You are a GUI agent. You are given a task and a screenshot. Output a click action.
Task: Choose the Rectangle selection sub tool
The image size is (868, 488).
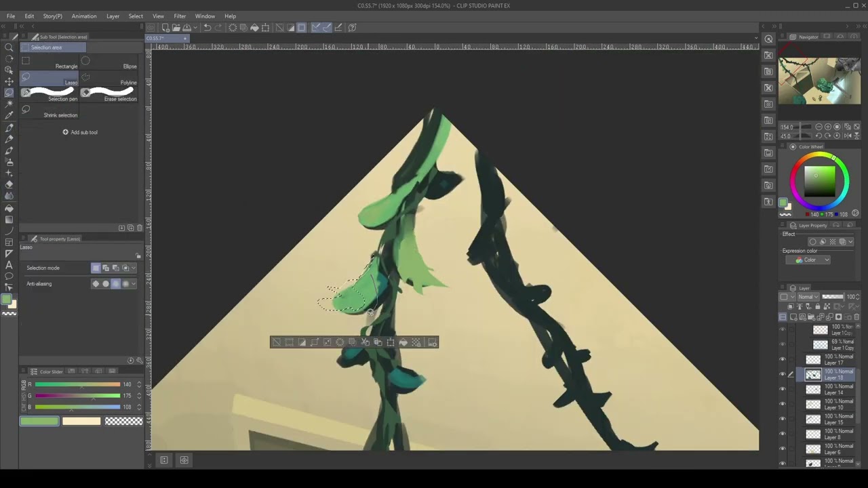point(50,61)
